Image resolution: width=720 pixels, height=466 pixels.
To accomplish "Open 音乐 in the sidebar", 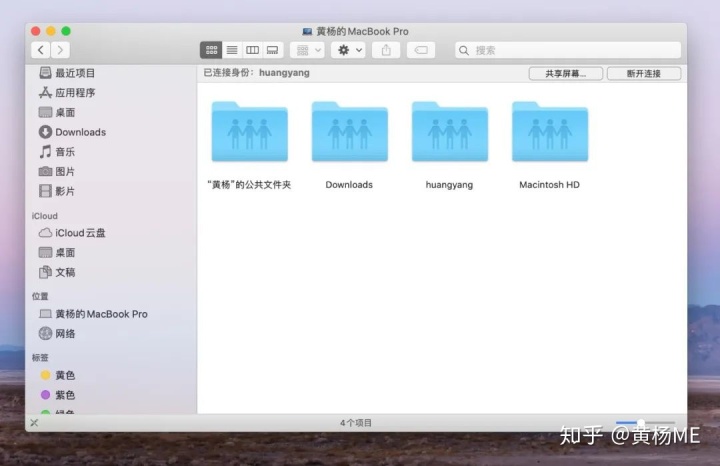I will pos(57,152).
